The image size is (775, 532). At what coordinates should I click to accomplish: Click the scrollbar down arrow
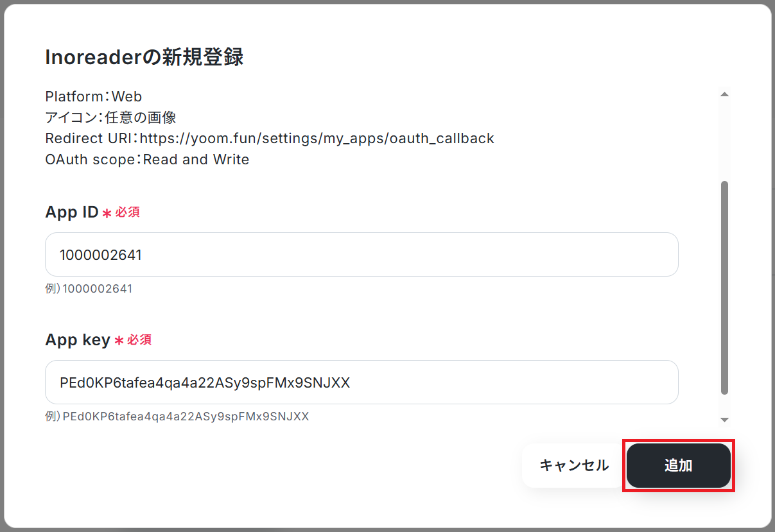tap(724, 420)
